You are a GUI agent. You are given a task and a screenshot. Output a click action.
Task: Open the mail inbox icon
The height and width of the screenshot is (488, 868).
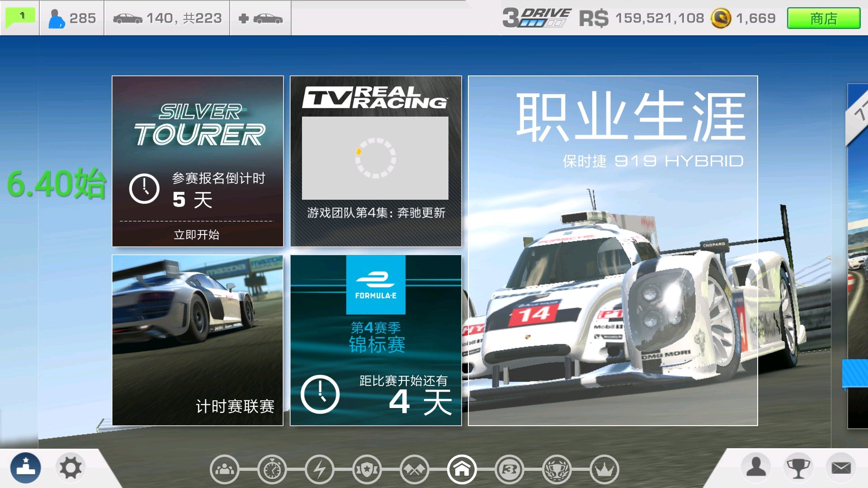coord(841,467)
